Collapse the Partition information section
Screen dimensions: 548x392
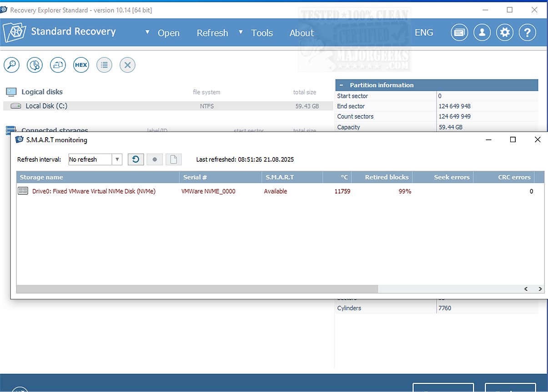click(341, 85)
